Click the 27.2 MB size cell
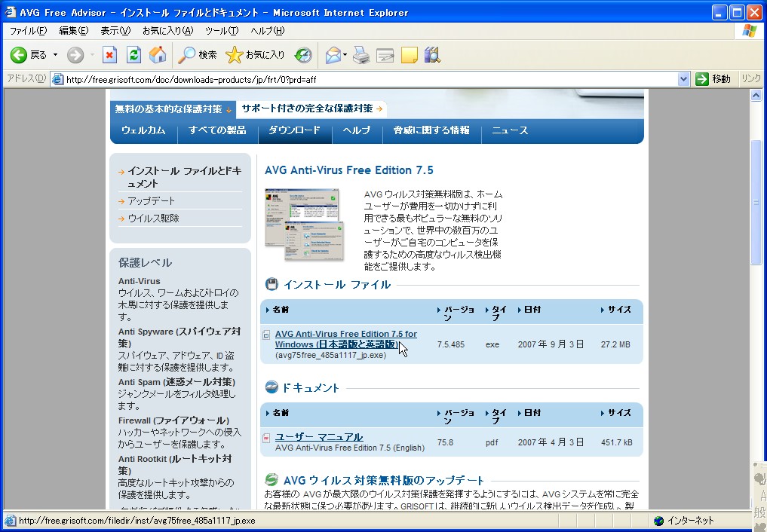The width and height of the screenshot is (767, 532). [615, 344]
